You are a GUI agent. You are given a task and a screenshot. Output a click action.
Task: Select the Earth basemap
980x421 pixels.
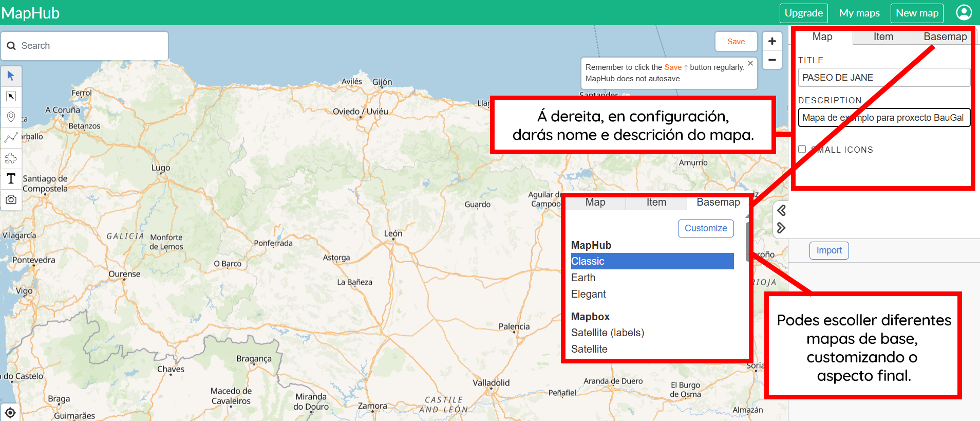tap(652, 278)
